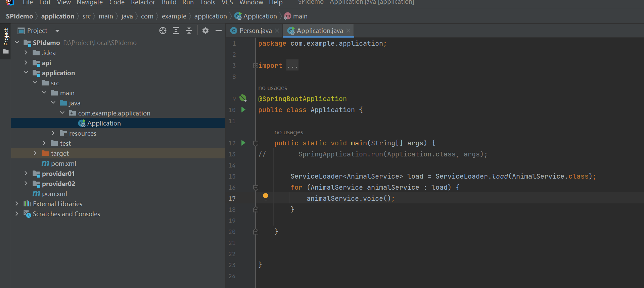Open the Build menu
644x288 pixels.
click(x=169, y=3)
